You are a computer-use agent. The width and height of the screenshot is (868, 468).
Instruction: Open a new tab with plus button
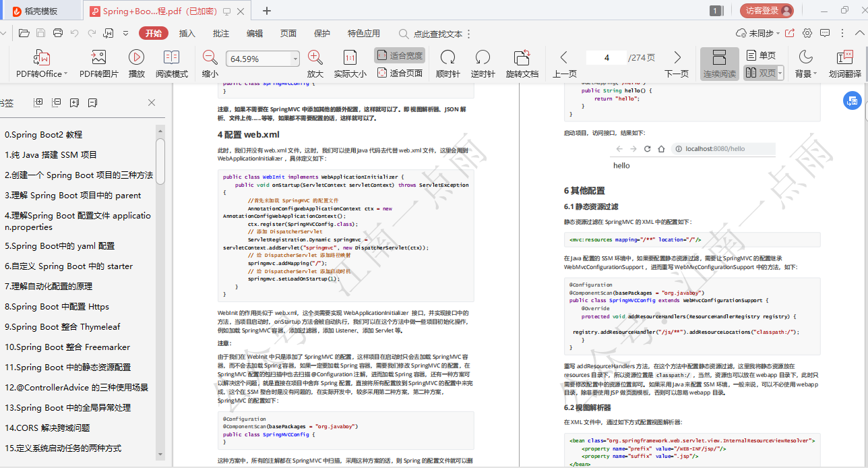[x=267, y=11]
